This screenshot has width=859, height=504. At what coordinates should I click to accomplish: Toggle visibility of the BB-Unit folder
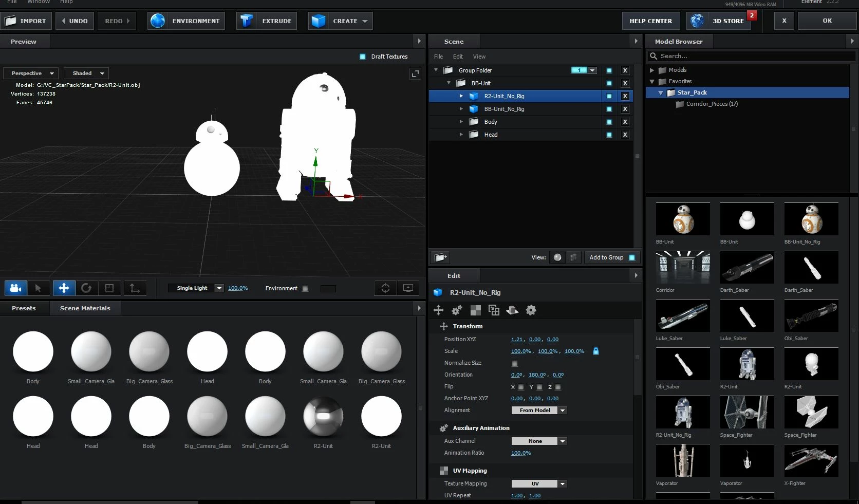tap(609, 83)
